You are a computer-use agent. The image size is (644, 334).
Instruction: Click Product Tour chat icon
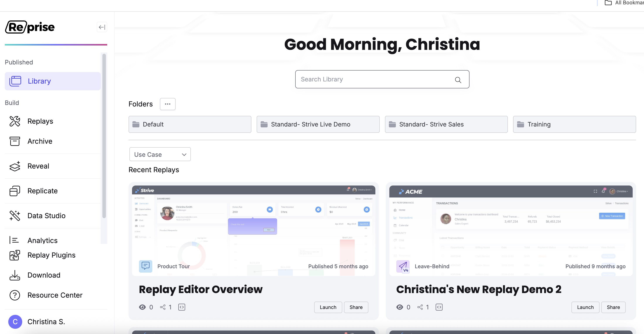146,266
